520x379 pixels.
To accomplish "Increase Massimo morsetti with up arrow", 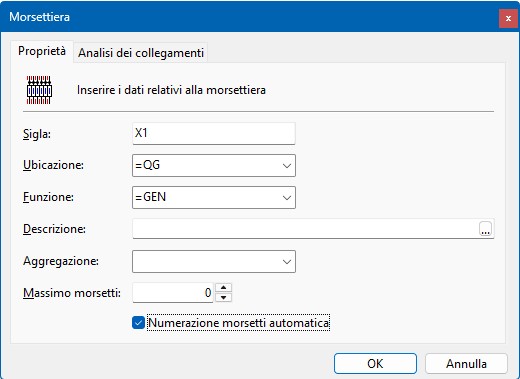I will click(x=223, y=287).
